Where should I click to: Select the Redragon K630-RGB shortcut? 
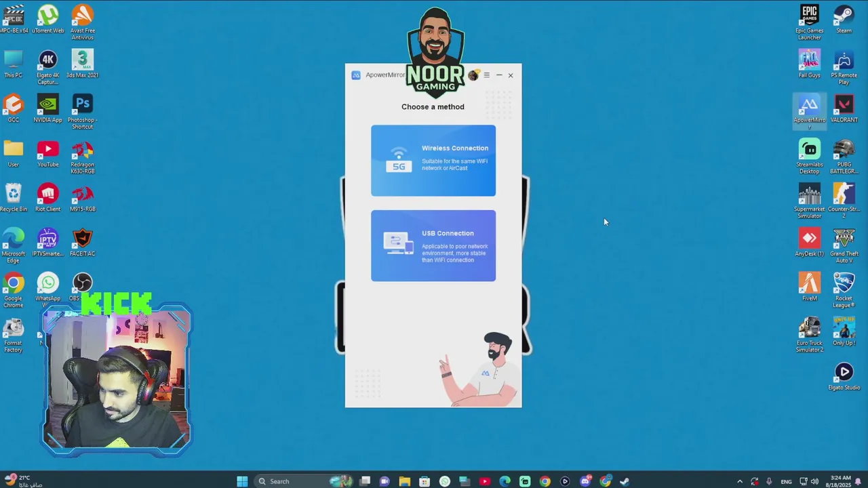point(82,157)
